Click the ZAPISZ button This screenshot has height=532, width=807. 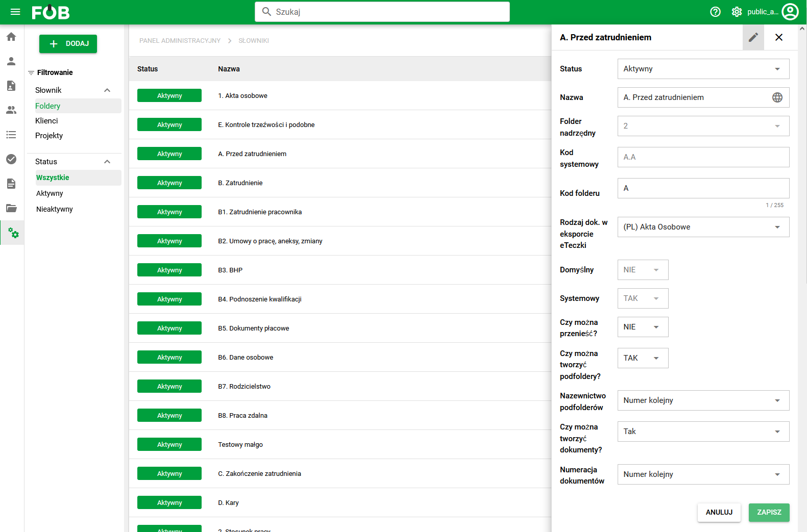click(x=769, y=512)
